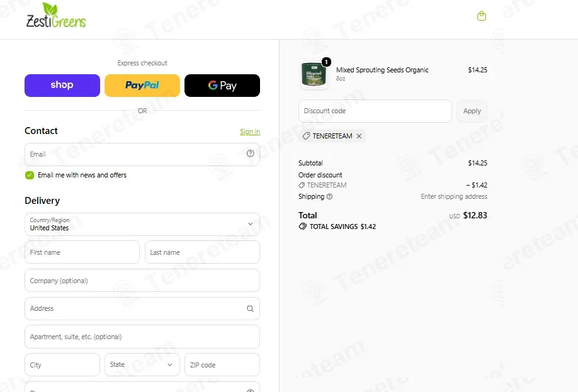Click the ZestiGreens logo
578x392 pixels.
tap(56, 16)
